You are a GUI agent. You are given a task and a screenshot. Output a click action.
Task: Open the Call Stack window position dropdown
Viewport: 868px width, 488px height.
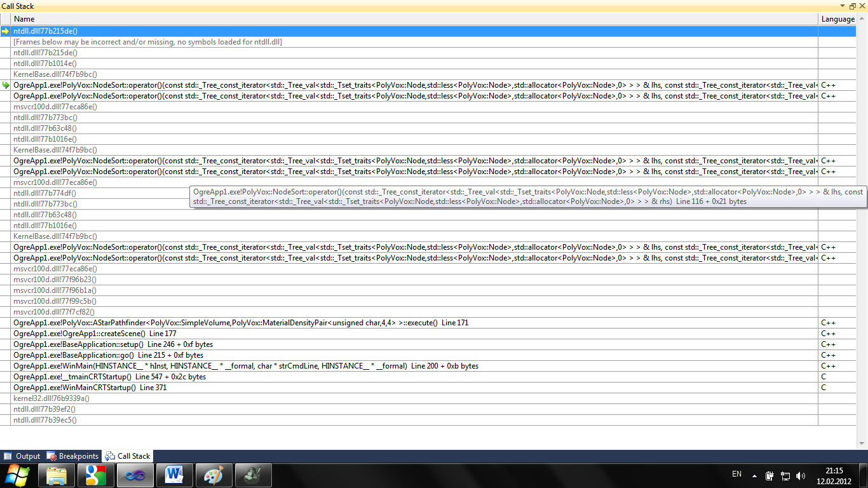(843, 6)
